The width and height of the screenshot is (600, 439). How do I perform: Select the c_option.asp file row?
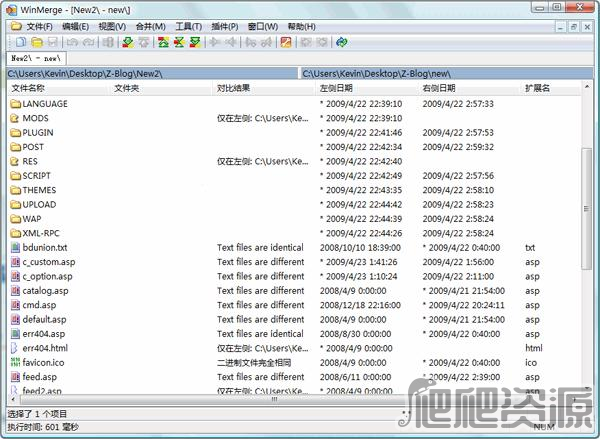(x=293, y=276)
